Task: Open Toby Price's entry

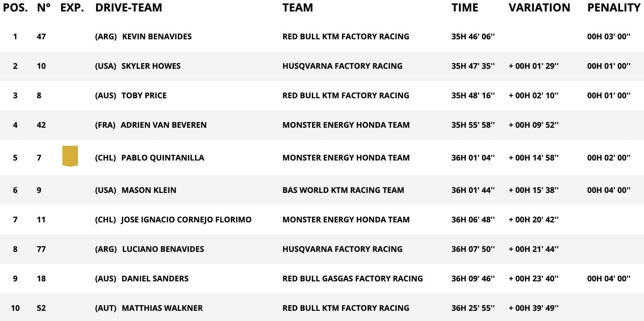Action: click(x=144, y=95)
